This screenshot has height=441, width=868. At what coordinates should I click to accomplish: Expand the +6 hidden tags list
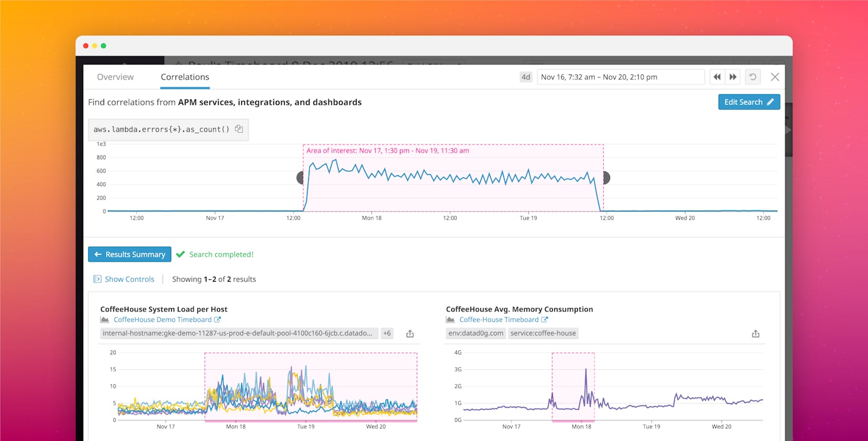[x=387, y=333]
